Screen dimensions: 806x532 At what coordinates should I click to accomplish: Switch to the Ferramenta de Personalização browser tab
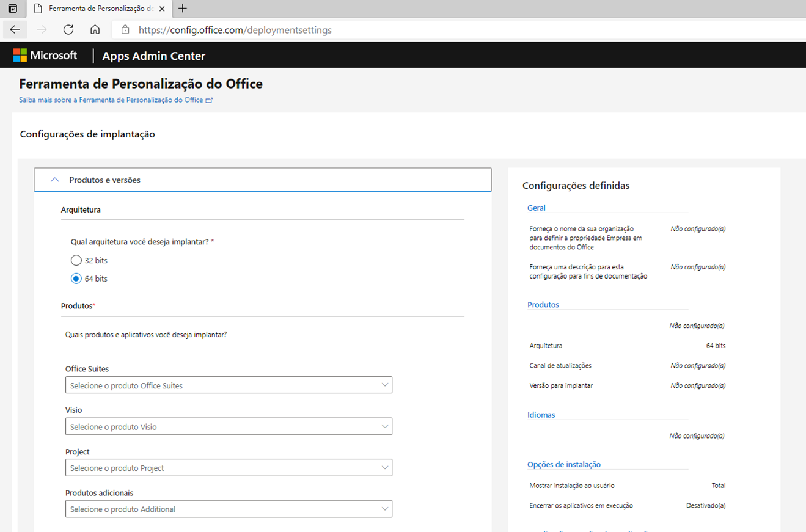coord(98,9)
